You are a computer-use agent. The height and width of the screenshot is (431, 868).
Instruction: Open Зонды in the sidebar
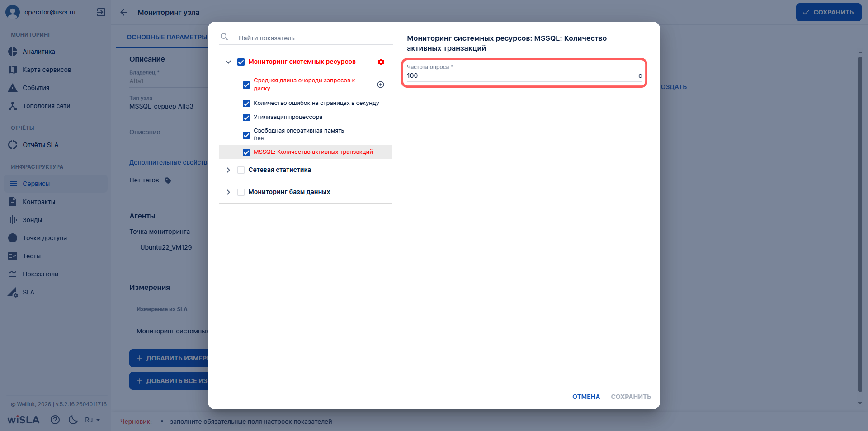pyautogui.click(x=56, y=220)
